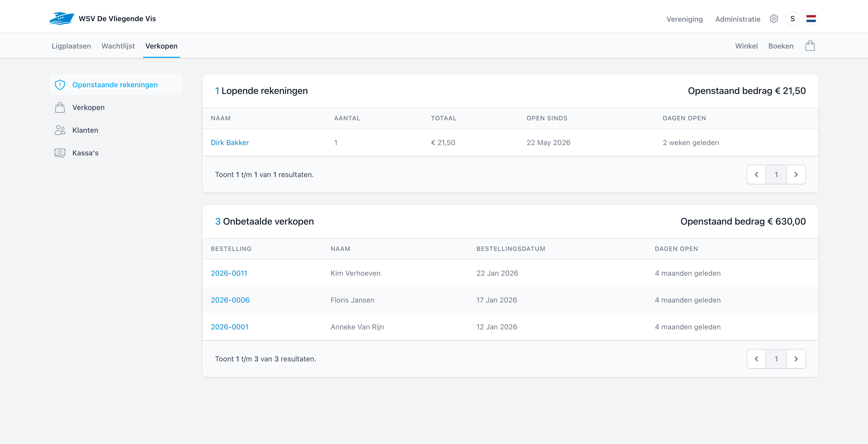
Task: Open the Administratie menu
Action: point(738,19)
